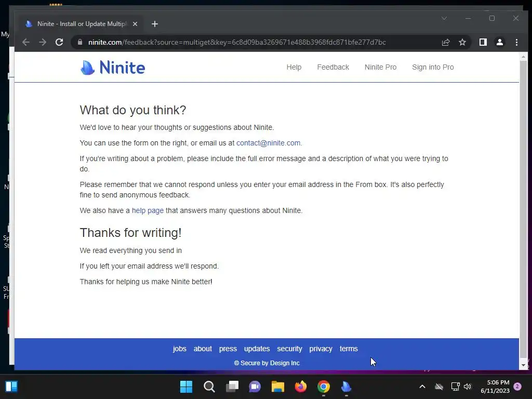
Task: Click the contact@ninite.com email link
Action: (268, 143)
